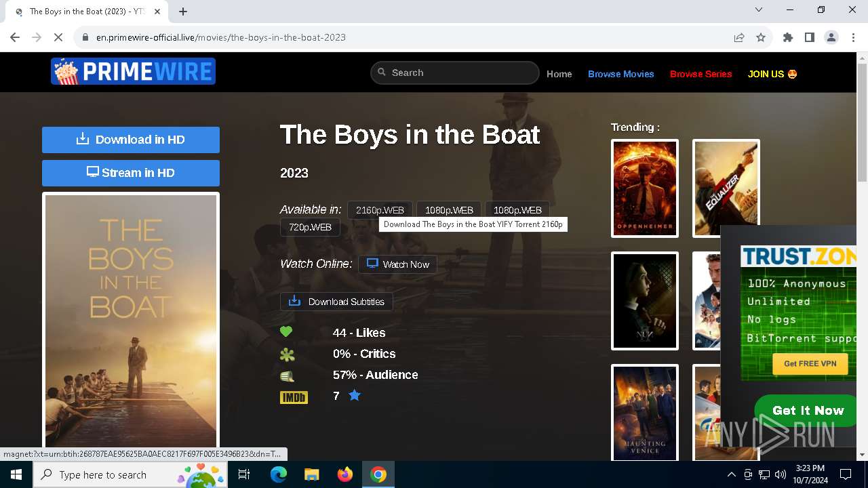Click the green heart Likes icon
The height and width of the screenshot is (488, 868).
286,332
